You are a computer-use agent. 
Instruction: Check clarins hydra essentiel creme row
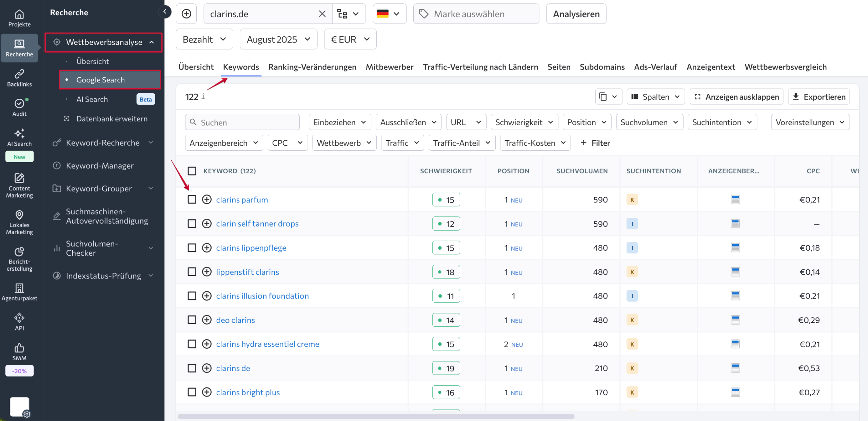(192, 344)
